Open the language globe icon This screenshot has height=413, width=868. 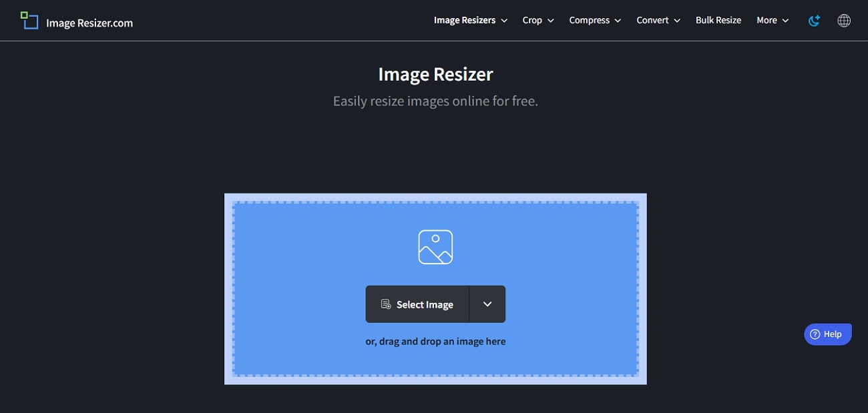(x=844, y=21)
